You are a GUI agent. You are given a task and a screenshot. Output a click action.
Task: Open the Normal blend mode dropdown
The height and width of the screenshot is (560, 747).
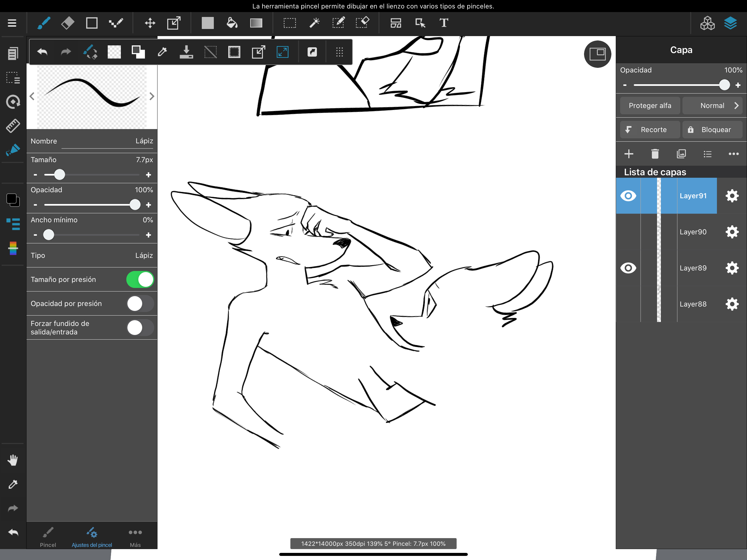[712, 106]
